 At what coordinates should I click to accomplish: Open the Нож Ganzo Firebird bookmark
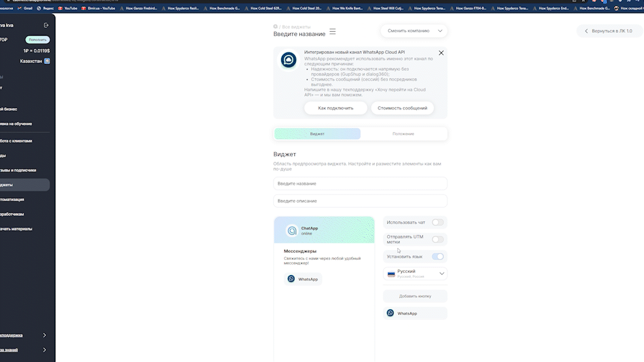[x=138, y=8]
